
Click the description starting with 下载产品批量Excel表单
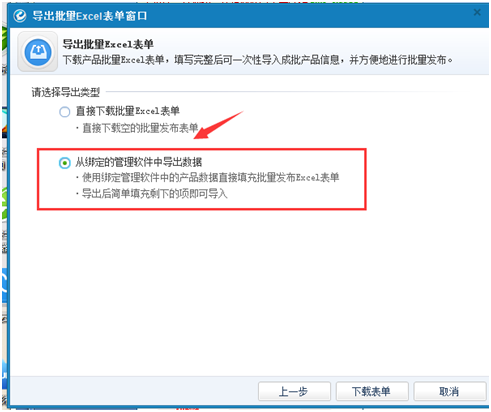click(258, 60)
